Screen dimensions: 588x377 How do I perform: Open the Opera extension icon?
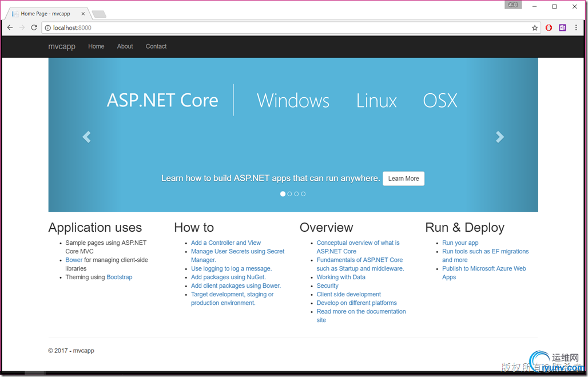(x=549, y=28)
